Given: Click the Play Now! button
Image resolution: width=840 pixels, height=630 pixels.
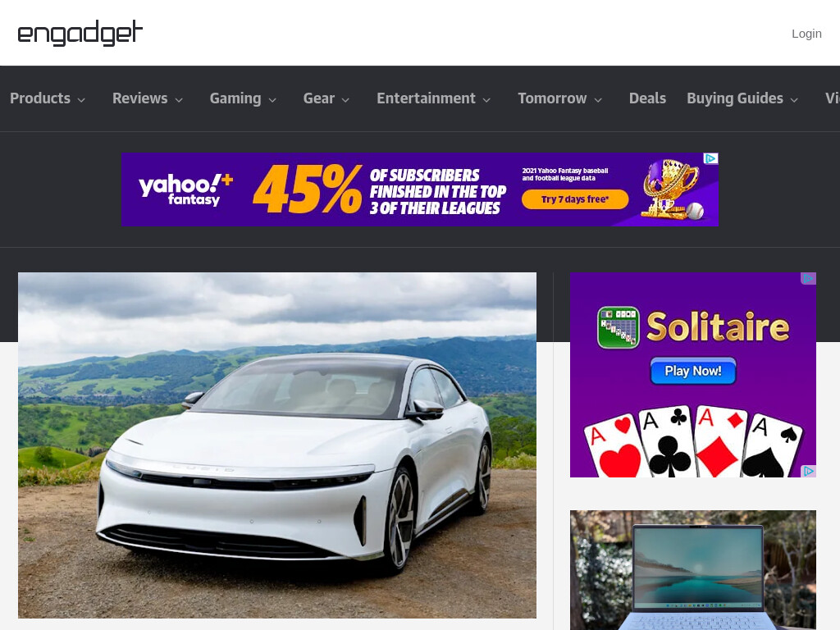Looking at the screenshot, I should [x=692, y=371].
